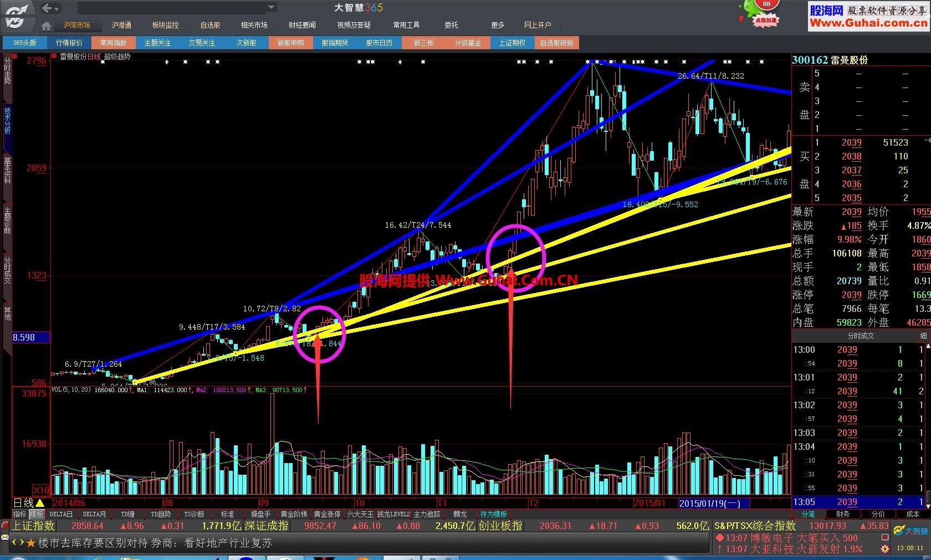Select the 行情报价 toolbar button
Screen dimensions: 931x560
(x=69, y=43)
